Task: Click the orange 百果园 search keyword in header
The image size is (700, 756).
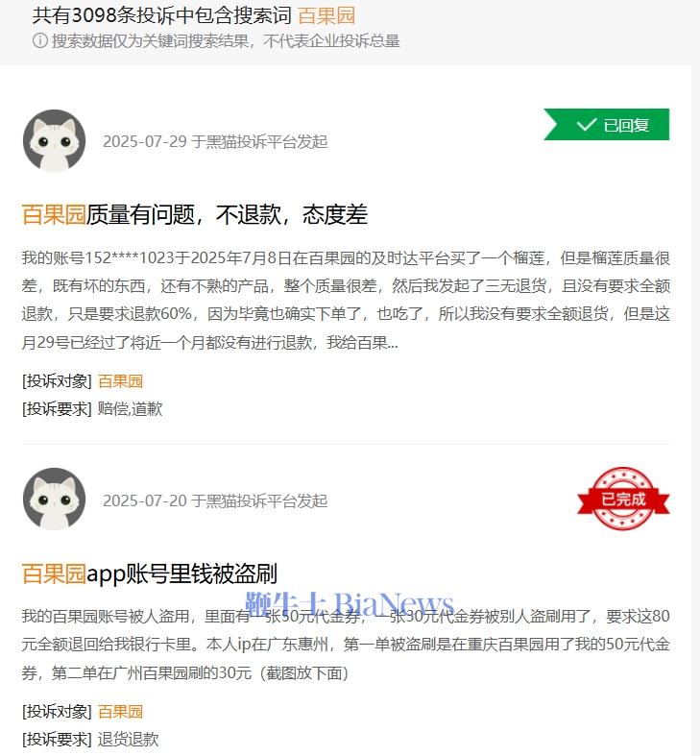Action: tap(326, 15)
